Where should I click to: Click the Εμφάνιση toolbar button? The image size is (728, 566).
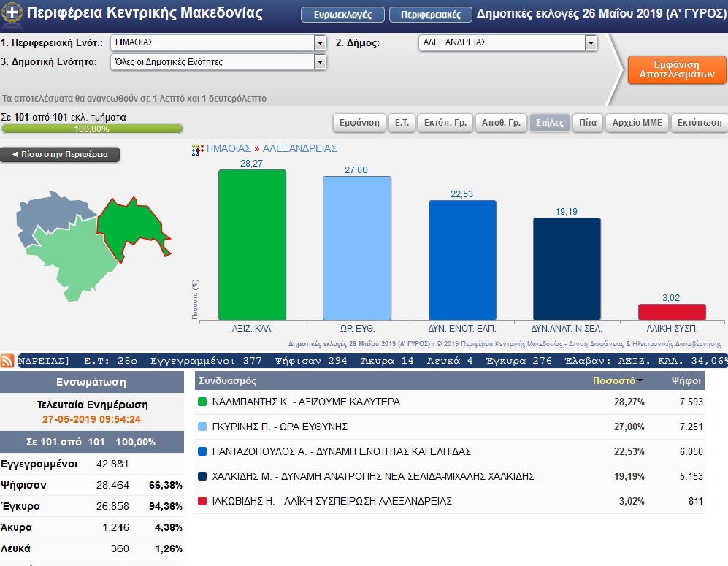[x=359, y=123]
